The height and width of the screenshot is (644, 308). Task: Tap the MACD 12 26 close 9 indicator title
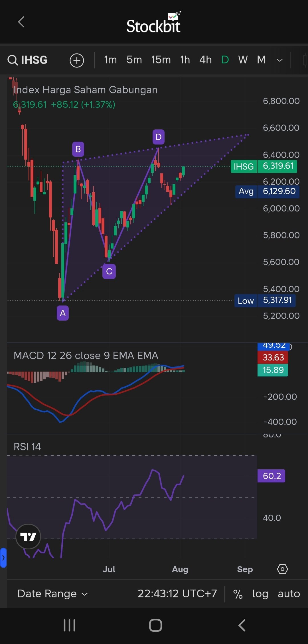86,355
